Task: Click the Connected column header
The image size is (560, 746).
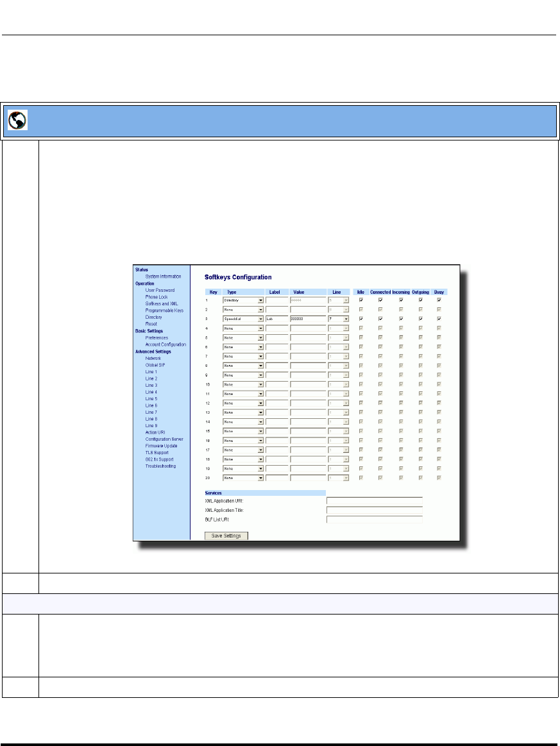Action: coord(380,292)
